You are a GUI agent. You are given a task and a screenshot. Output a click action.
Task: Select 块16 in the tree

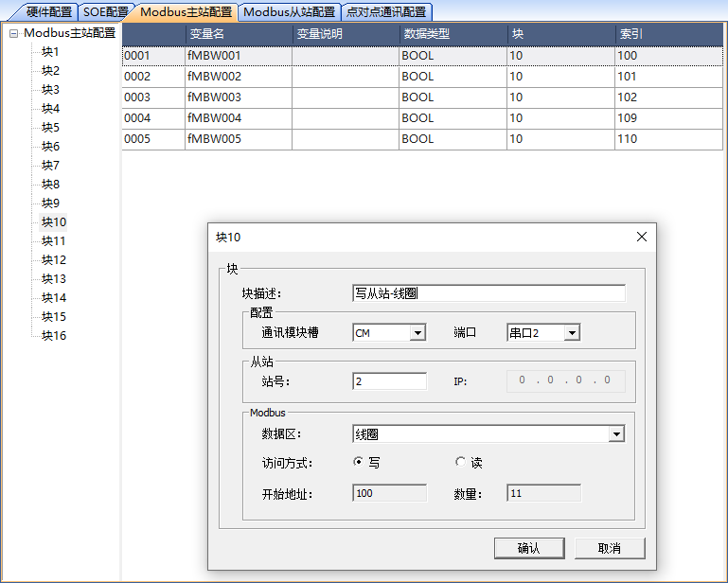coord(53,336)
